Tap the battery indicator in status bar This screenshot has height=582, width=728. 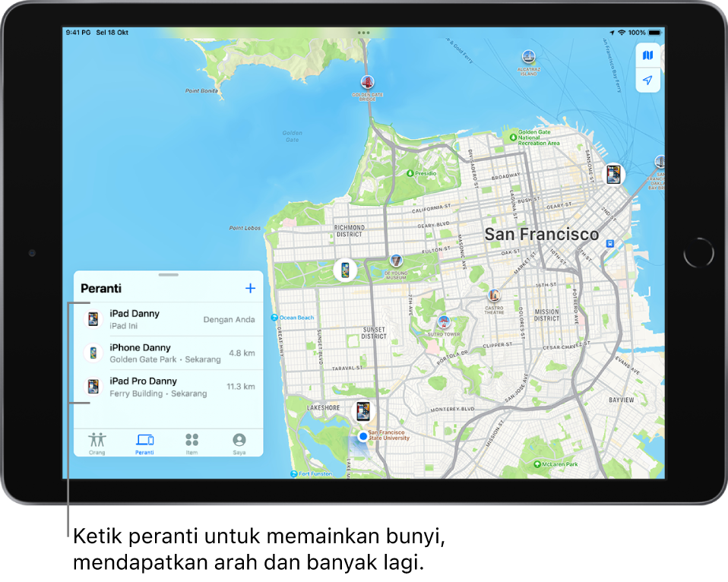tap(654, 33)
